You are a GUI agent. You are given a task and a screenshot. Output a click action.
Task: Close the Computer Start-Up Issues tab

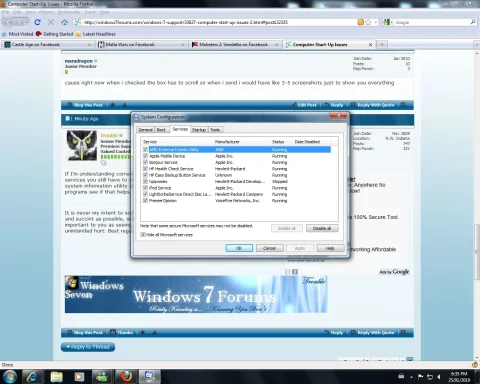(x=370, y=44)
